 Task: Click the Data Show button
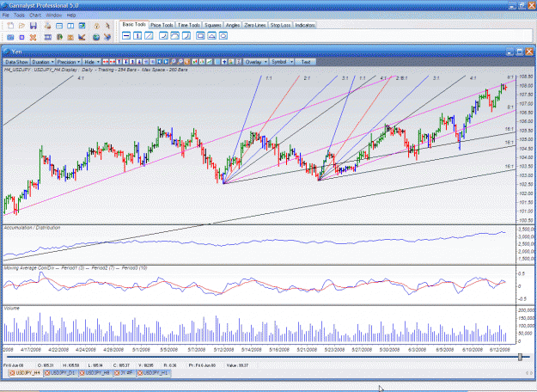pos(16,62)
